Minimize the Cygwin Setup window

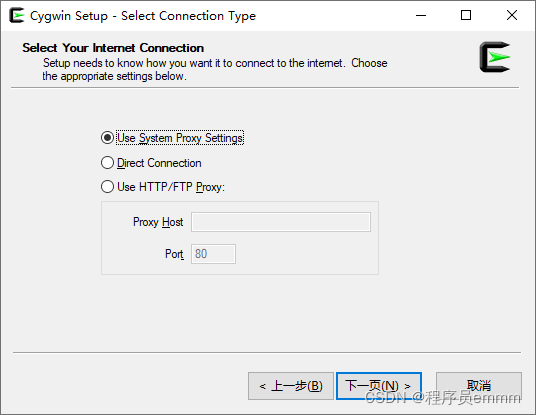point(421,15)
